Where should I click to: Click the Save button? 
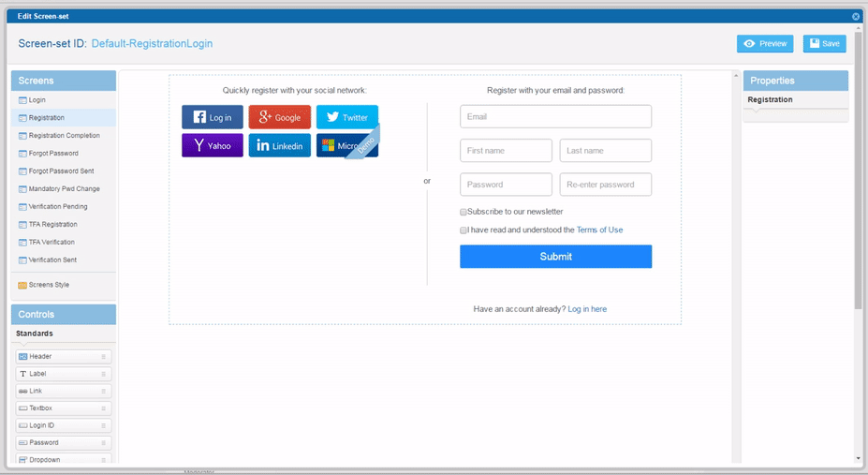[824, 44]
